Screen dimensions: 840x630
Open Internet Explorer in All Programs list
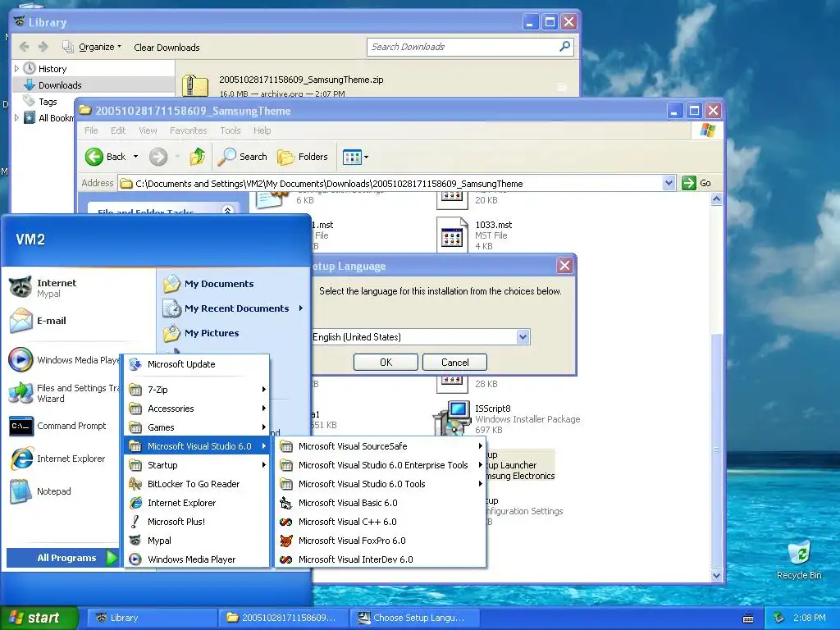click(x=197, y=503)
